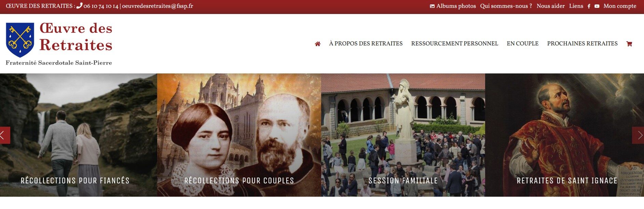Select Récollections pour fiancés slide

[x=75, y=181]
